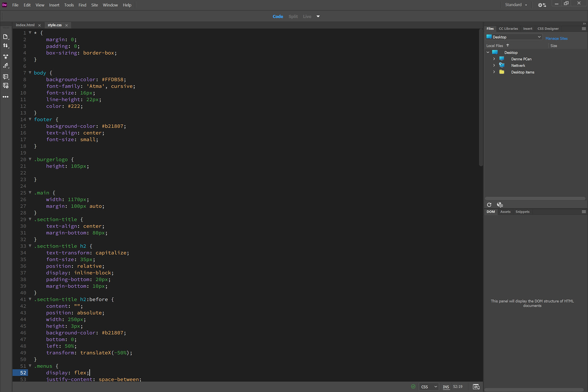
Task: Open the File Management arrows icon
Action: 6,46
